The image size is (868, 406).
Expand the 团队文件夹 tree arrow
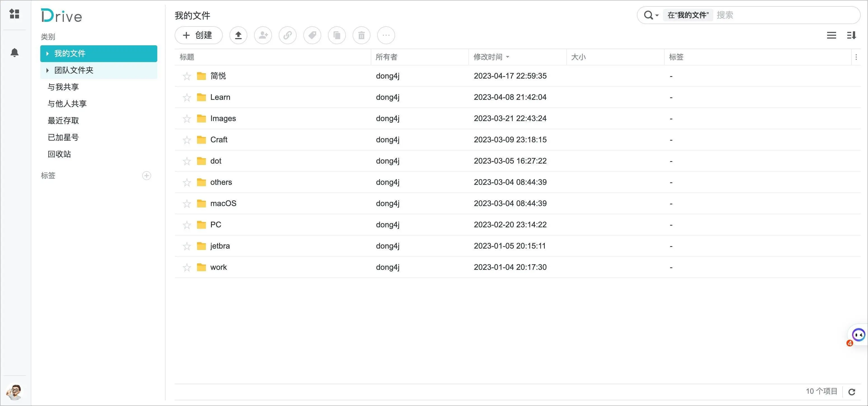[x=48, y=70]
